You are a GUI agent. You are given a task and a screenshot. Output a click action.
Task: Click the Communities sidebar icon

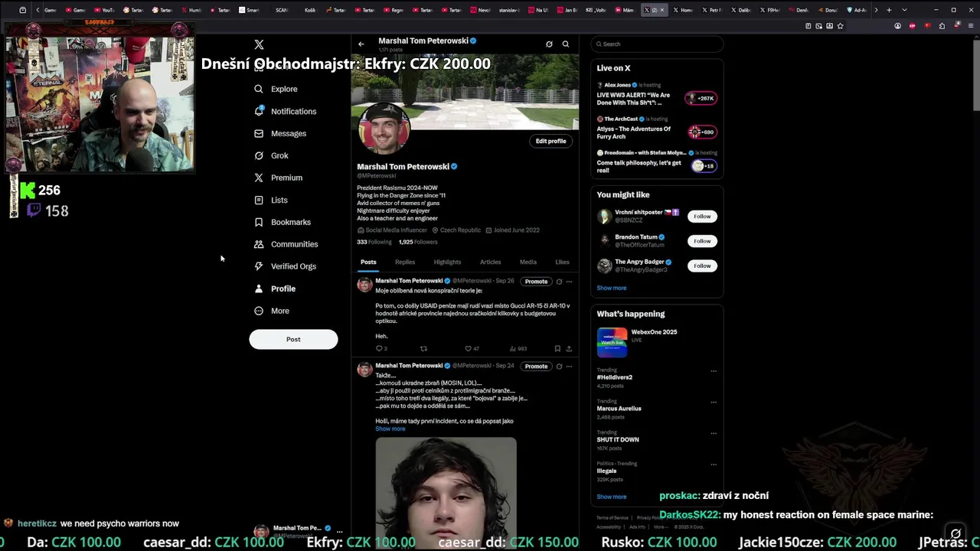(x=259, y=244)
